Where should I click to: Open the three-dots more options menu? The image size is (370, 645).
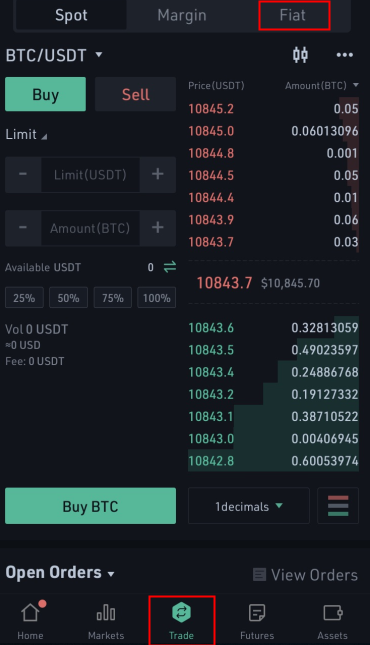(344, 55)
